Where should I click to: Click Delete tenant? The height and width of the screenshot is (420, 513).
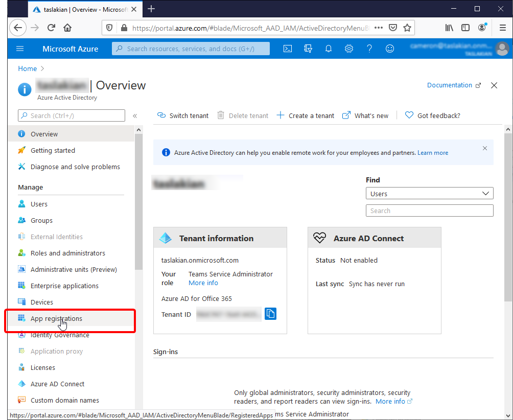[x=243, y=116]
